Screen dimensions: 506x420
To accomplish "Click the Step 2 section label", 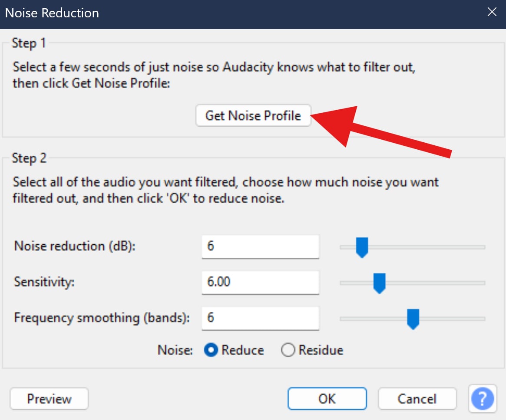I will 29,158.
